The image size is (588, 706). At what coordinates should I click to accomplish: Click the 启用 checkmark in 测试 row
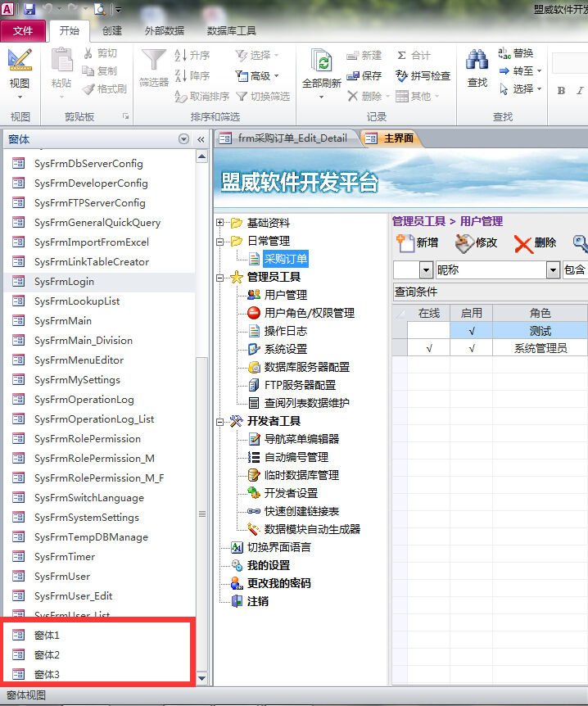point(472,331)
